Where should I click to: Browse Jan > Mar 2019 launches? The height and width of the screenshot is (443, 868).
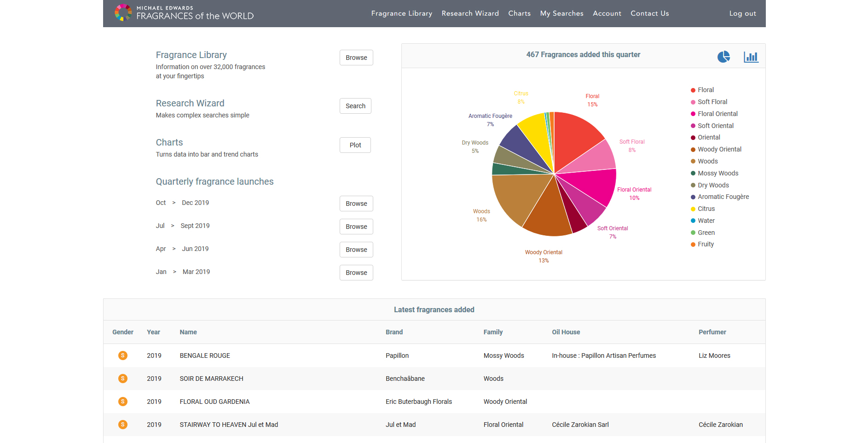[x=356, y=273]
